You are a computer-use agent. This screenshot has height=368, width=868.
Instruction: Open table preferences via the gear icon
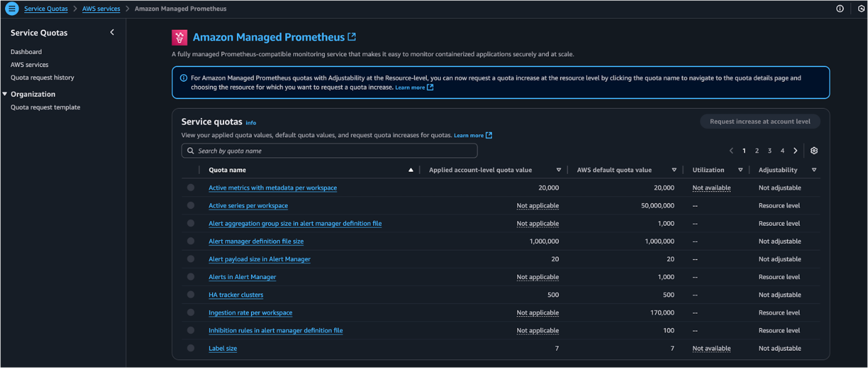(x=814, y=151)
